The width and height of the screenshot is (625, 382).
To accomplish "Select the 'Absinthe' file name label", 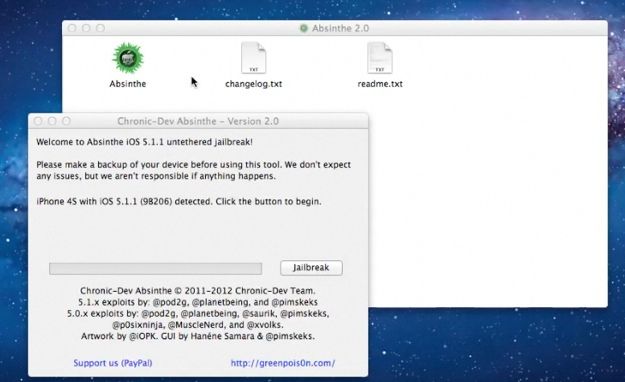I will (x=128, y=84).
